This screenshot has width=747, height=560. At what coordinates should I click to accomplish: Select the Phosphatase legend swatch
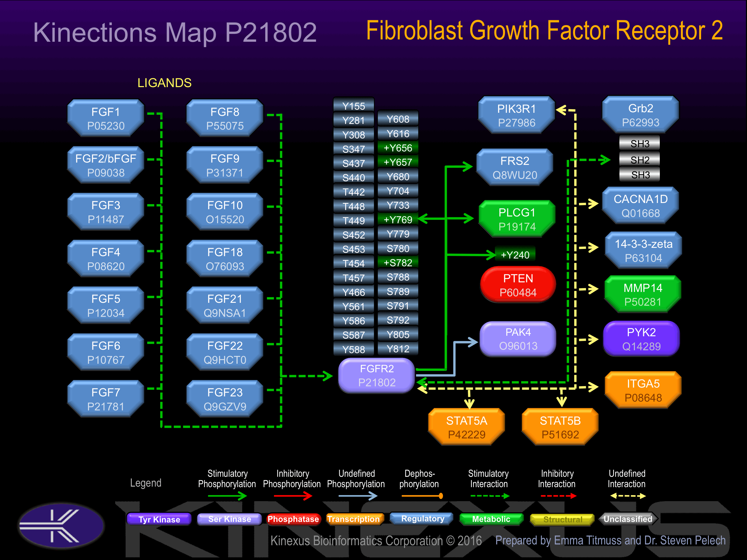click(293, 519)
